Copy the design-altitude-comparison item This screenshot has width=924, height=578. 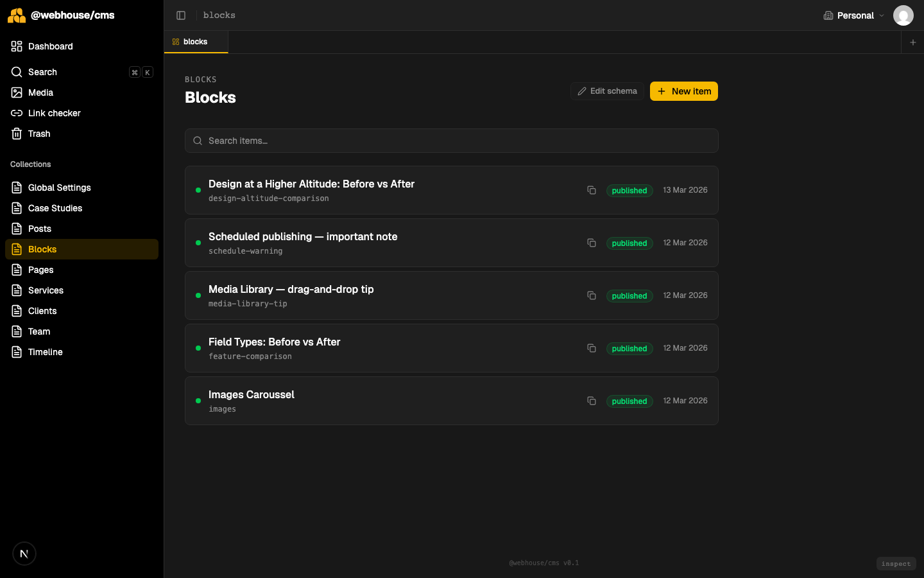coord(591,190)
